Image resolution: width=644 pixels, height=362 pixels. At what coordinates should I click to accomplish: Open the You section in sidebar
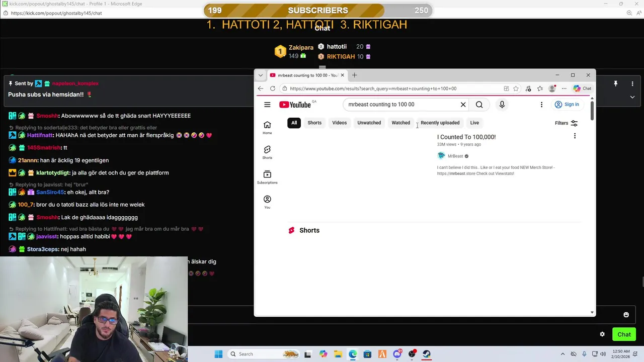(267, 202)
